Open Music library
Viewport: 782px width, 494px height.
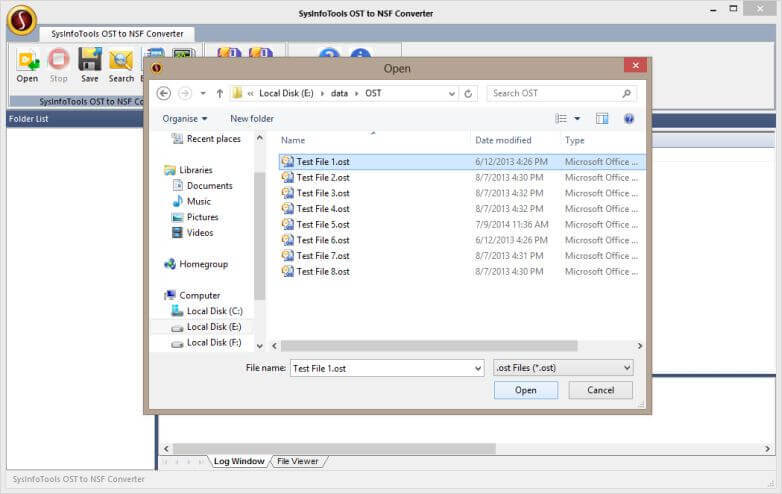[x=192, y=201]
